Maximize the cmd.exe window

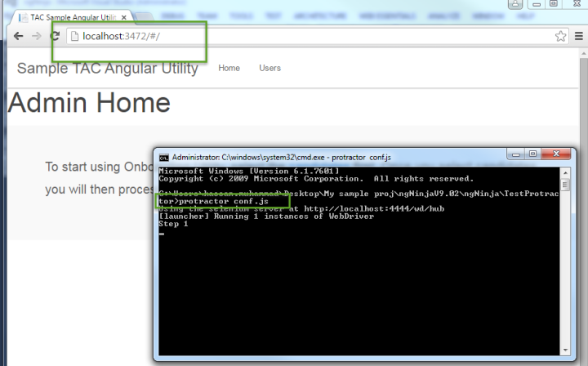pyautogui.click(x=532, y=154)
